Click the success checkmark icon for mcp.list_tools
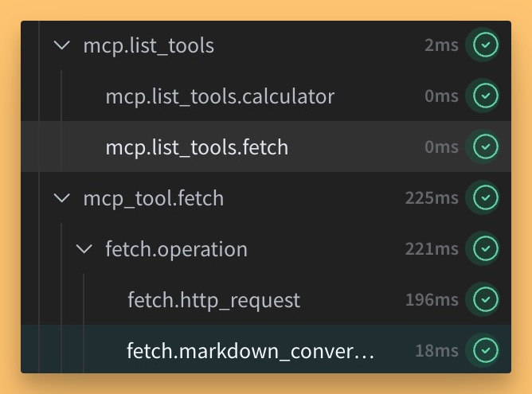Image resolution: width=532 pixels, height=394 pixels. [486, 45]
